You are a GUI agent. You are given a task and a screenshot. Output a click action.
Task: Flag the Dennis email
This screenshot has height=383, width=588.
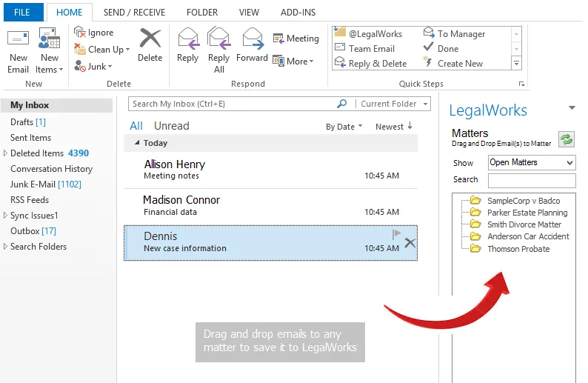pos(396,234)
